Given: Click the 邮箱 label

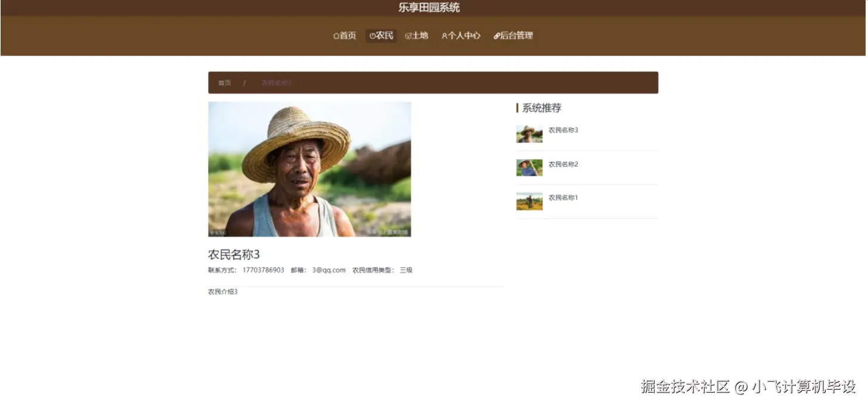Looking at the screenshot, I should tap(299, 270).
